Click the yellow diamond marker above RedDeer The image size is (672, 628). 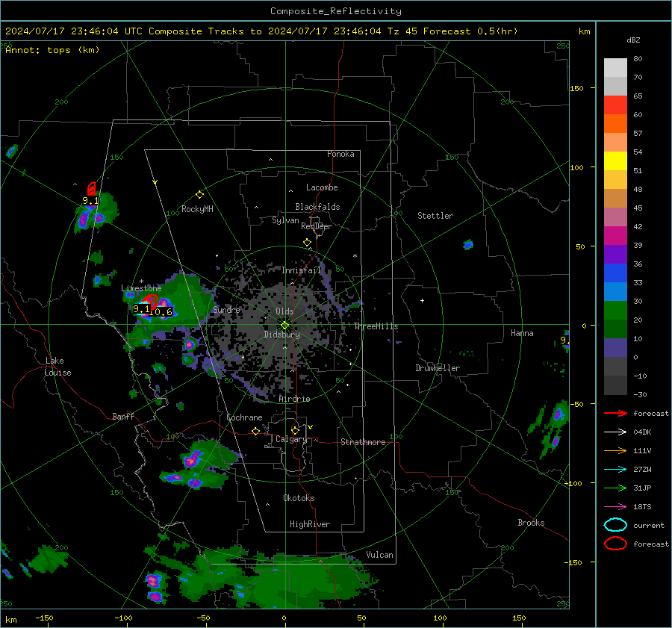click(x=307, y=243)
